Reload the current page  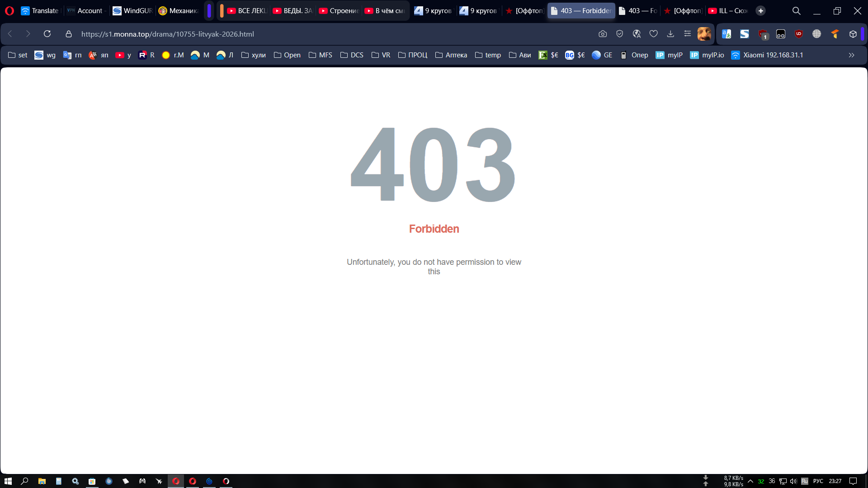47,34
